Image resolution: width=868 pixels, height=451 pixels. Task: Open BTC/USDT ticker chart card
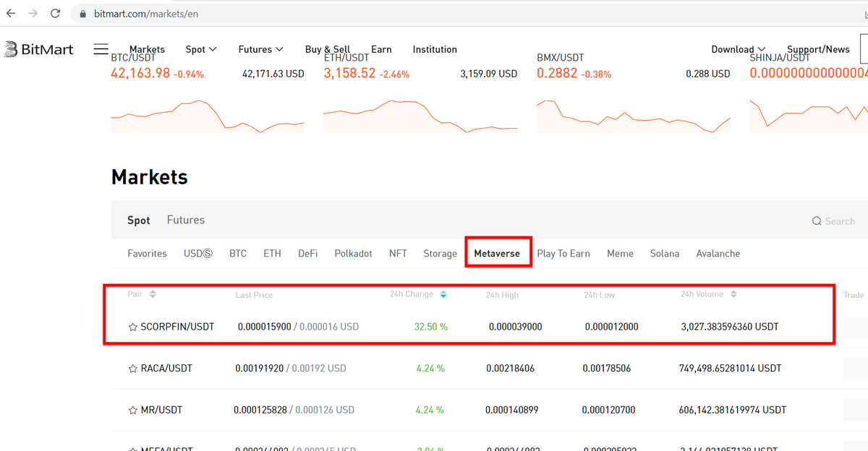tap(208, 94)
